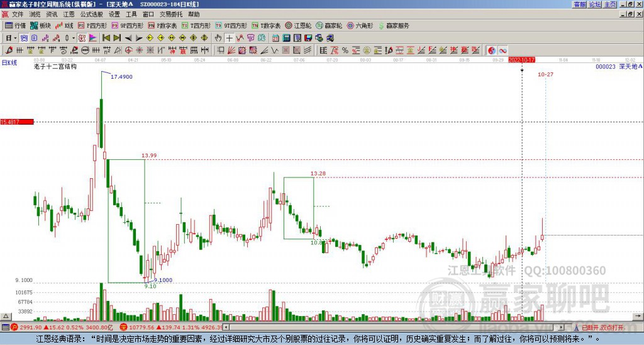644x345 pixels.
Task: Open the 浏览 menu
Action: [x=35, y=14]
